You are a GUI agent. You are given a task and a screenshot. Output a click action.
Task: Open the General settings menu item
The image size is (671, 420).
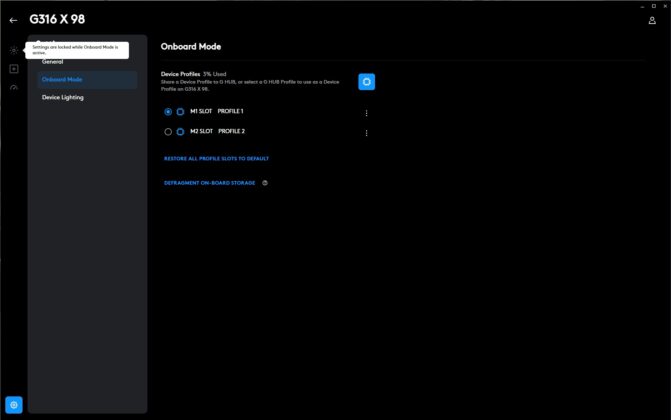click(x=53, y=62)
